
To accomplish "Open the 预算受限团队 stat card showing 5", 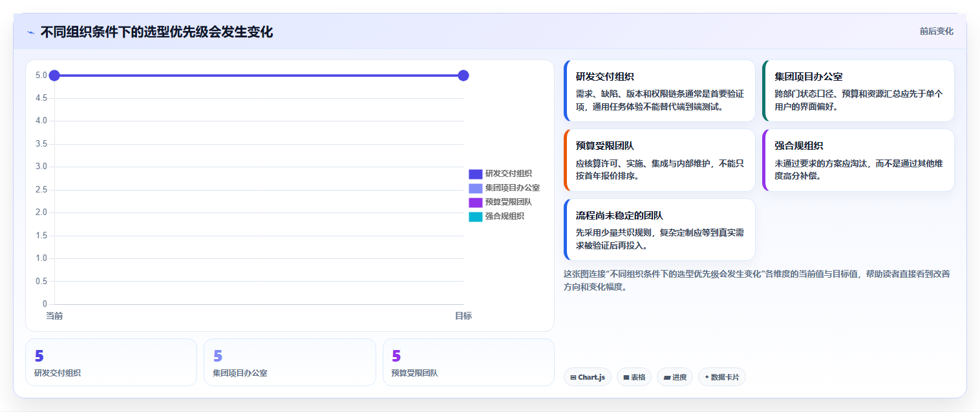I will tap(469, 362).
